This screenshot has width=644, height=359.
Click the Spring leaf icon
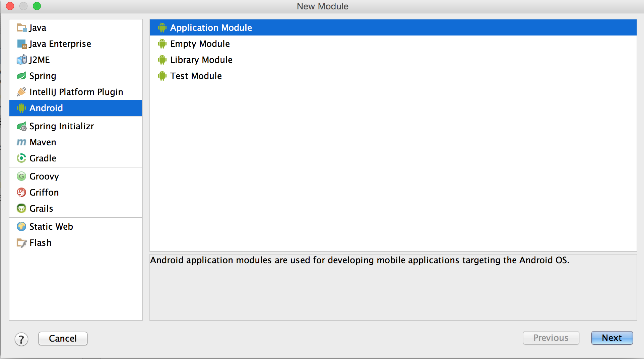pyautogui.click(x=21, y=76)
